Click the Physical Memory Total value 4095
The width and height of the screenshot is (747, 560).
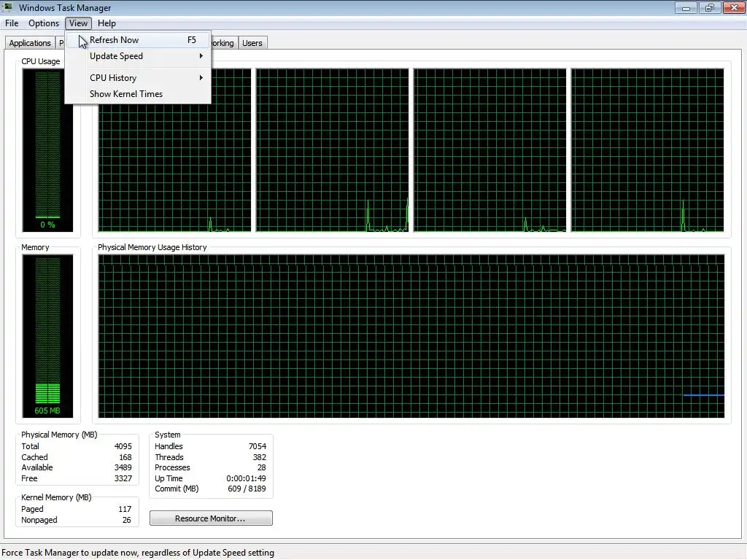123,446
